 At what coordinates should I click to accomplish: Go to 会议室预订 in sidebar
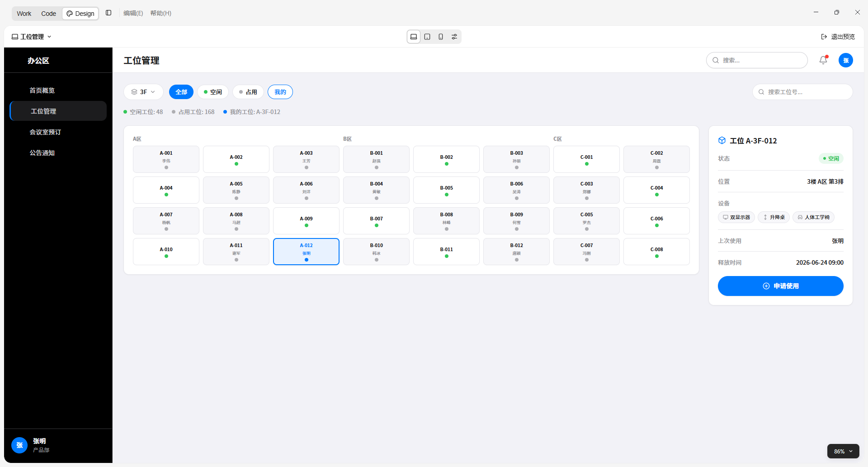[58, 132]
